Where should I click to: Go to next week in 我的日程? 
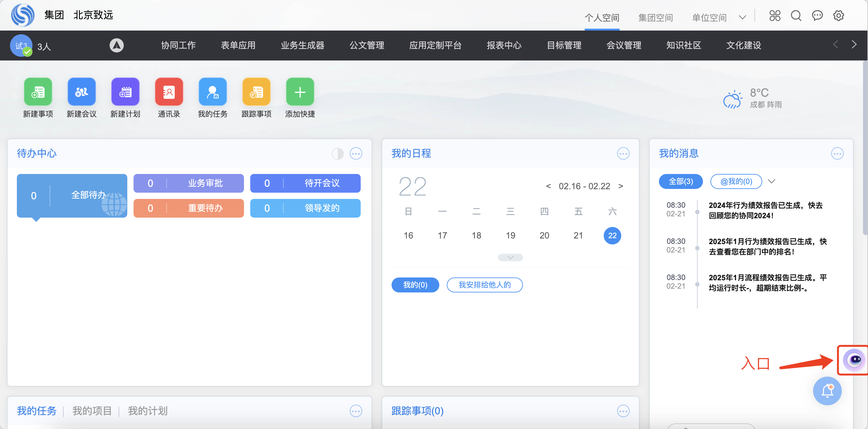tap(621, 186)
